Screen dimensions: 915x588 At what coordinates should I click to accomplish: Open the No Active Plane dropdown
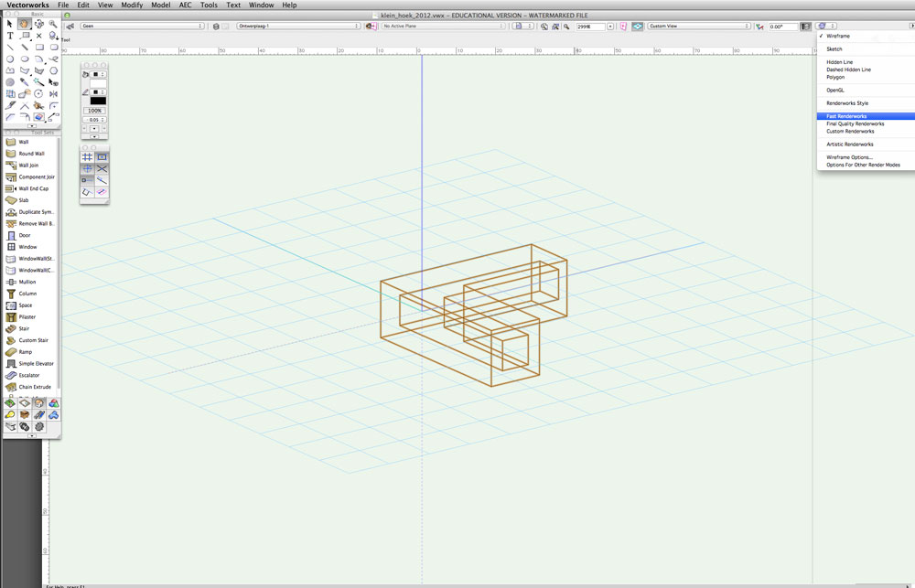[443, 27]
